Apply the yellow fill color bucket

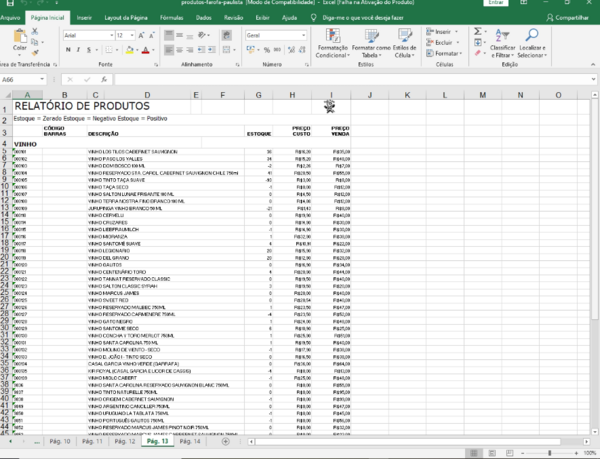[x=129, y=50]
